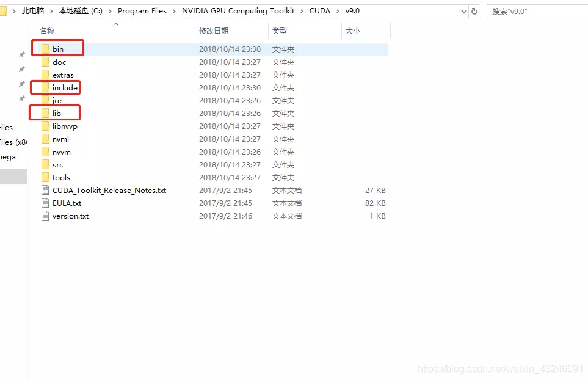This screenshot has height=380, width=588.
Task: Sort by 大小 column header
Action: 352,31
